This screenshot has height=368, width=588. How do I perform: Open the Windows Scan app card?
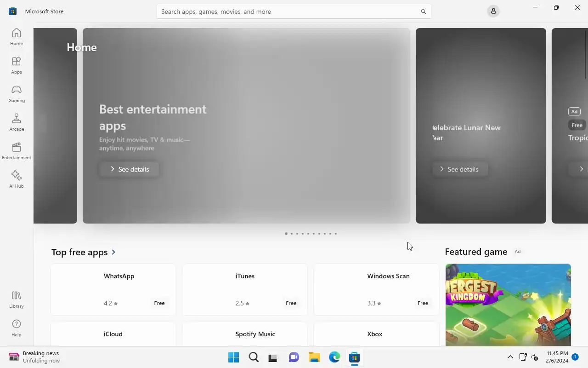(x=376, y=289)
